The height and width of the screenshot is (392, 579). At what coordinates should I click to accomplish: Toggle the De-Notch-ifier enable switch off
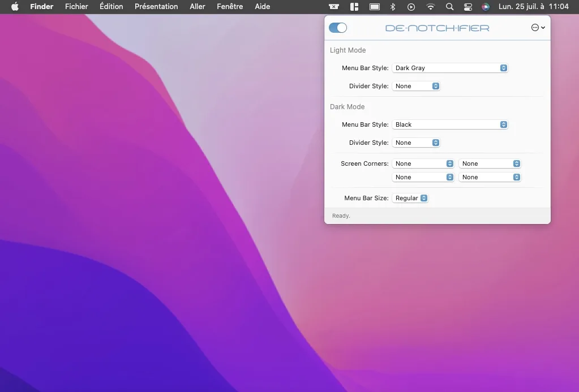pyautogui.click(x=338, y=28)
